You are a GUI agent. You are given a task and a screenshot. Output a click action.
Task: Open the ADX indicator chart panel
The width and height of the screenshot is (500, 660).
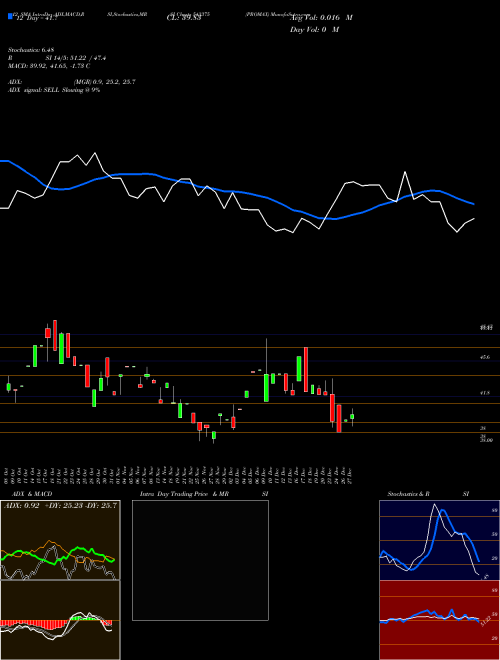tap(60, 540)
